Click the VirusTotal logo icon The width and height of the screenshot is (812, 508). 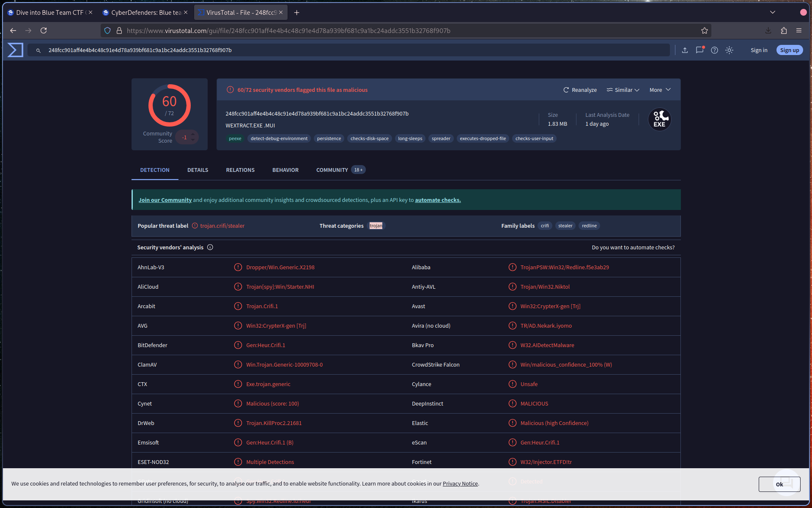tap(15, 50)
